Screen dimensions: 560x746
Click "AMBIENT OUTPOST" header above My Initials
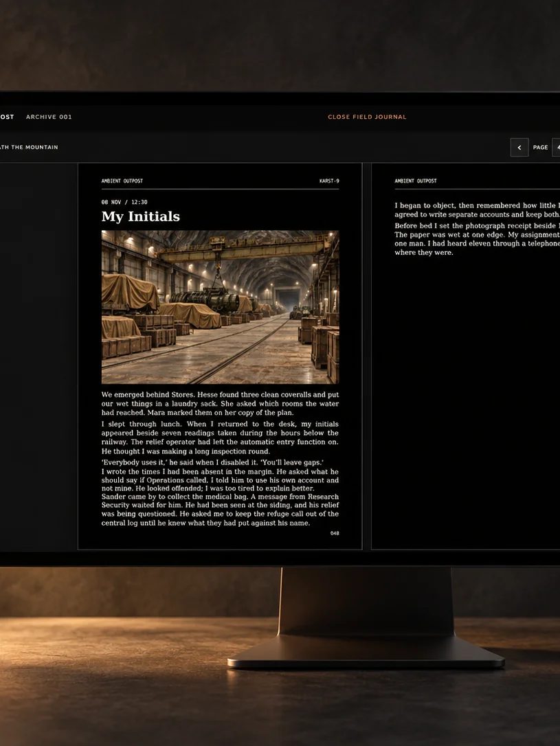(x=122, y=181)
